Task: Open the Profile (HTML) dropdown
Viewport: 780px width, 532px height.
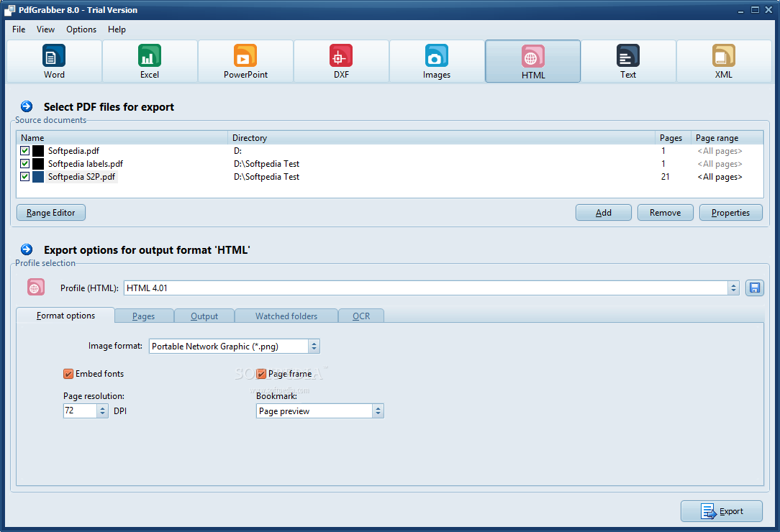Action: point(733,288)
